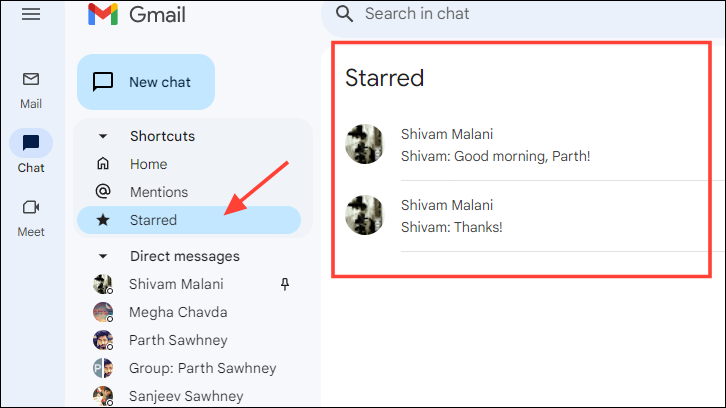Switch to the Mail section
Image resolution: width=726 pixels, height=408 pixels.
click(x=31, y=91)
